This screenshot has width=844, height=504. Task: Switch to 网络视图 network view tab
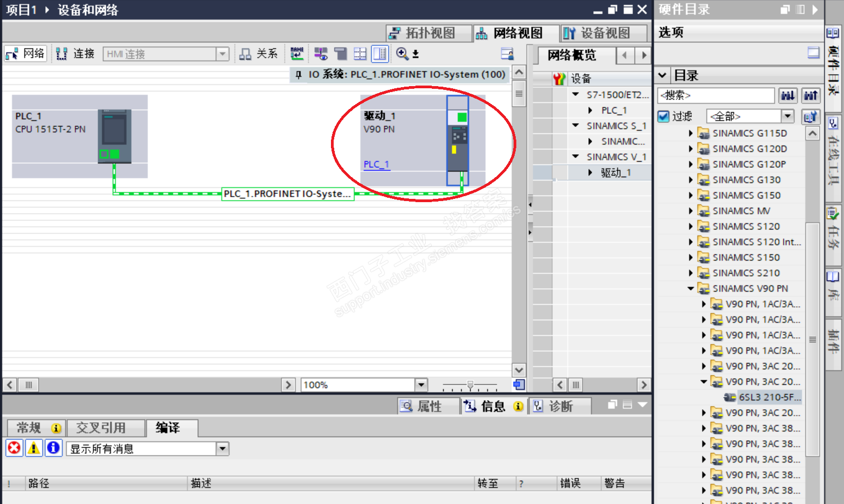[516, 33]
